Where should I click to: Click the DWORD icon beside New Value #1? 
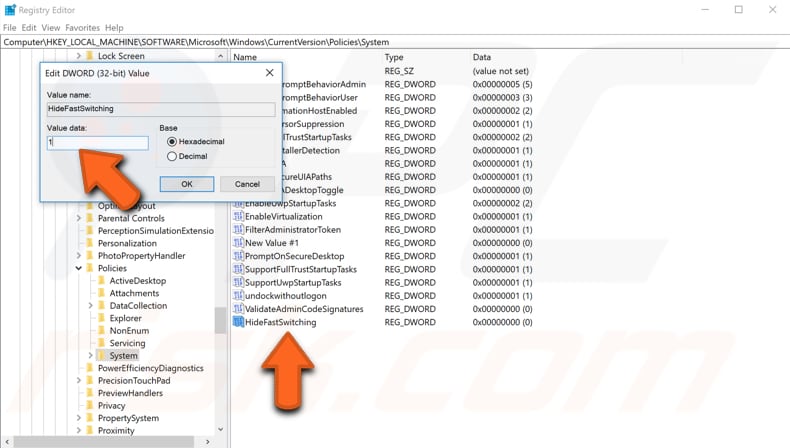[238, 242]
